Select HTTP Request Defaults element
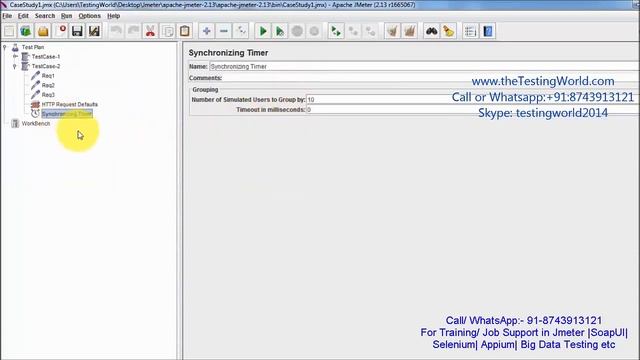 69,104
